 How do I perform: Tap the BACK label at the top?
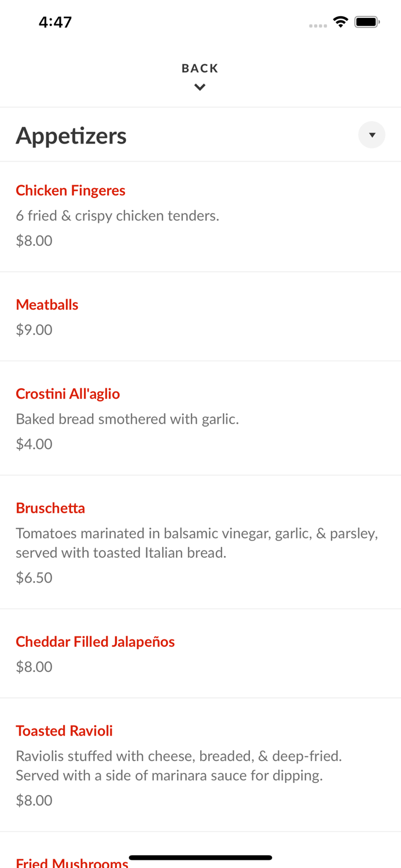(x=200, y=68)
